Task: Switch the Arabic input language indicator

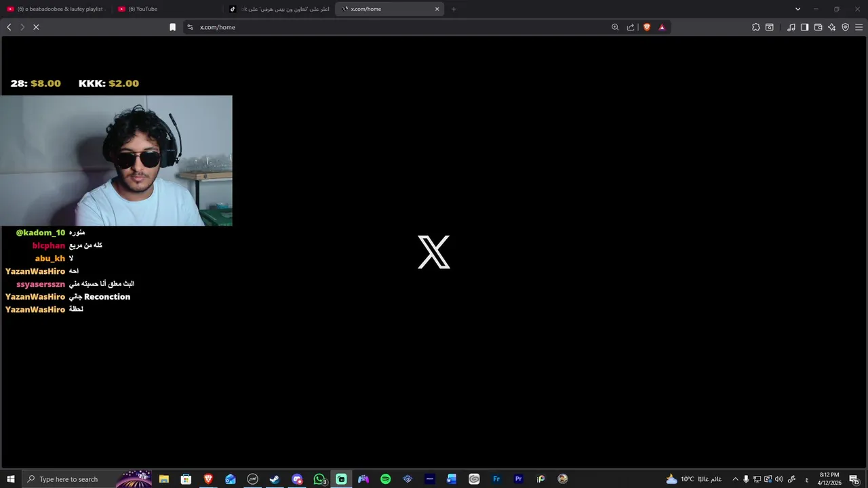Action: 806,479
